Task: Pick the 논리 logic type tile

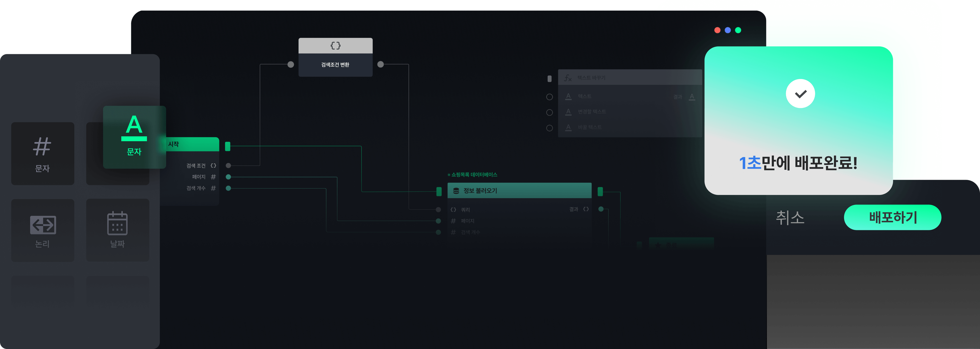Action: point(43,230)
